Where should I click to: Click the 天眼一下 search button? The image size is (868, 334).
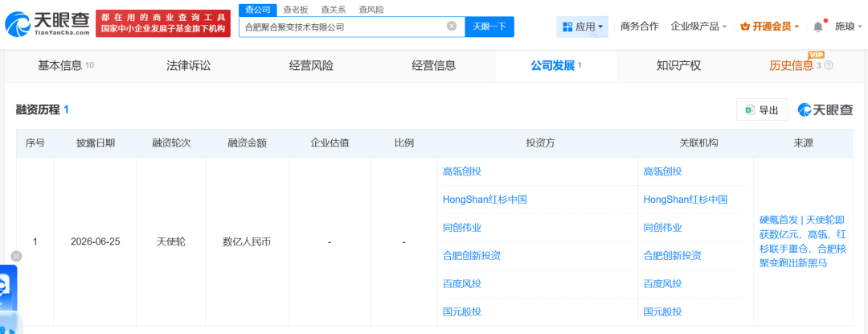[489, 27]
